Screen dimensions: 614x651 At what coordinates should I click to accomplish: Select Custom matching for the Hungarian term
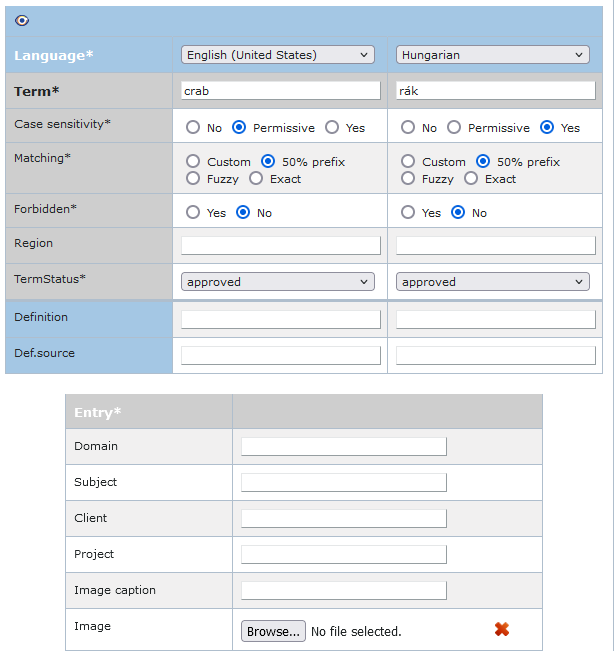point(408,162)
